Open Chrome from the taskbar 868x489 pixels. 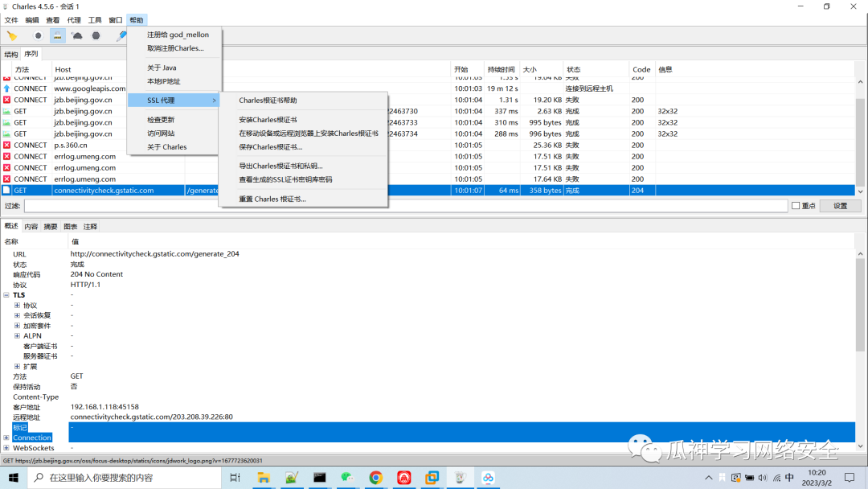click(375, 478)
